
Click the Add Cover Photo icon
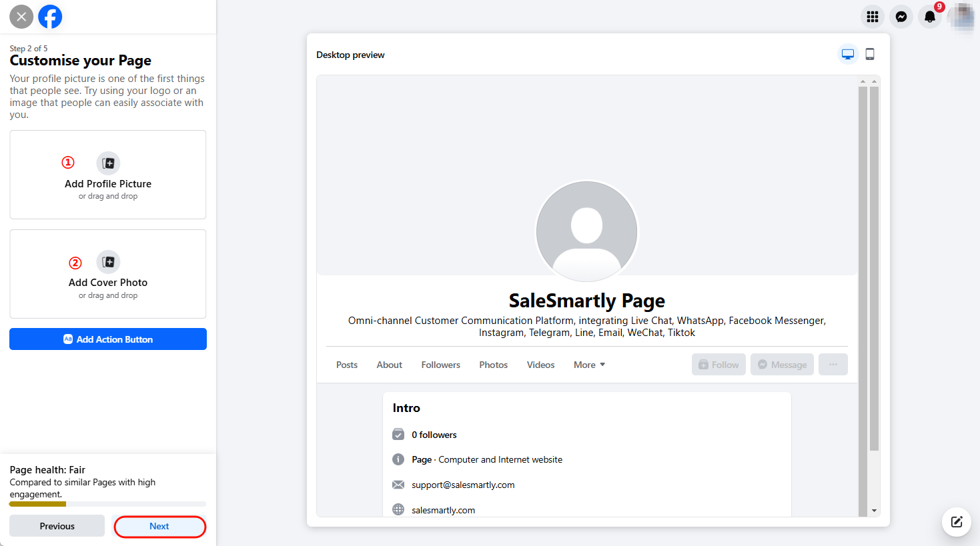108,262
